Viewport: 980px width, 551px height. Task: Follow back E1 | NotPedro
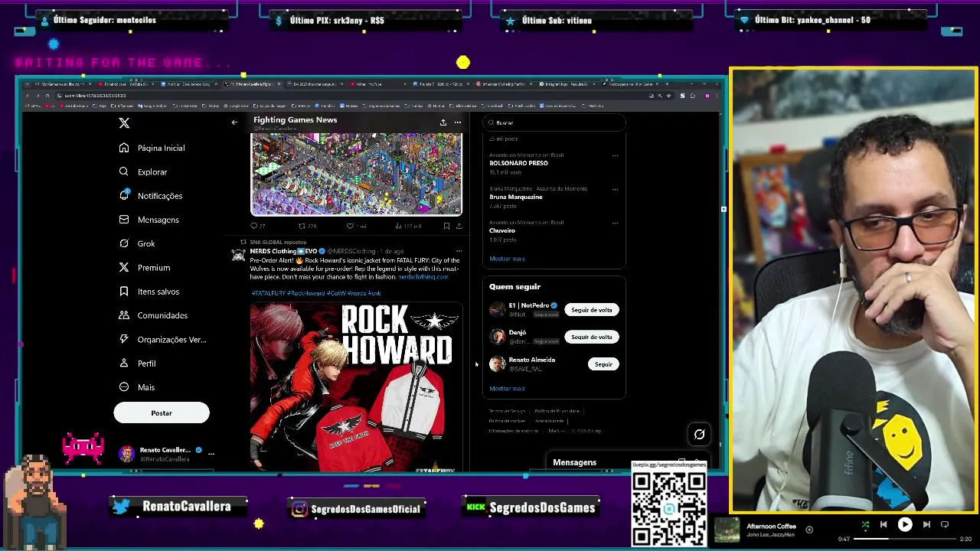pos(591,310)
